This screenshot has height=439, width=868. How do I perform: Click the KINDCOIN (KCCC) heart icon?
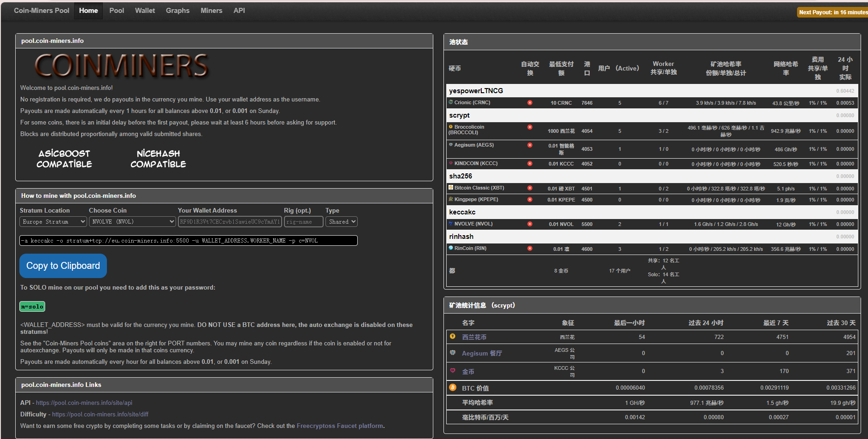pos(451,163)
